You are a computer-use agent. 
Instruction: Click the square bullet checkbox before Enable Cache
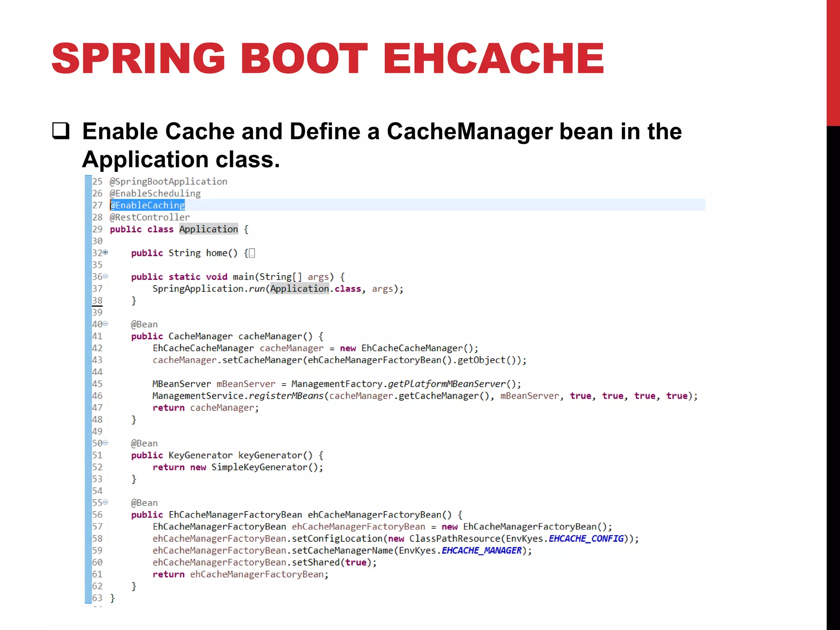coord(61,131)
